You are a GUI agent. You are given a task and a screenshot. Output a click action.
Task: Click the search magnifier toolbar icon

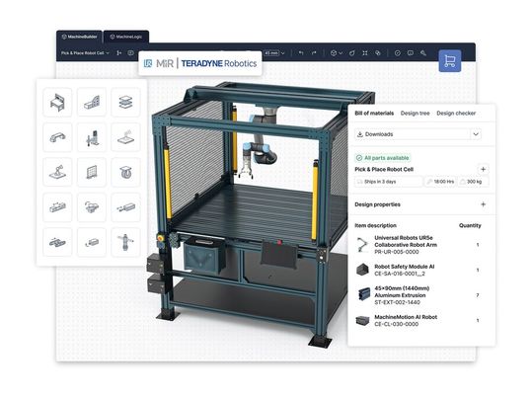(423, 53)
